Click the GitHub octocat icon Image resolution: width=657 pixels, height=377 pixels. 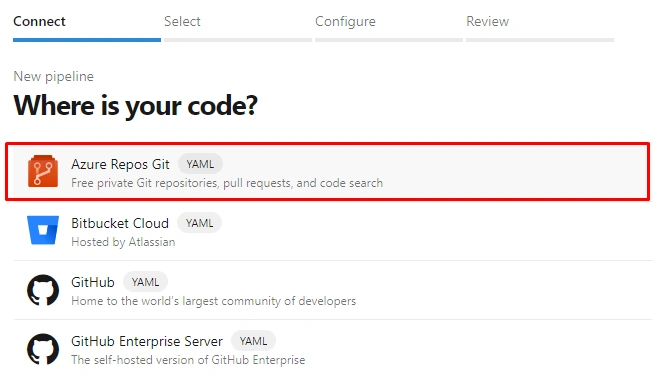point(43,289)
